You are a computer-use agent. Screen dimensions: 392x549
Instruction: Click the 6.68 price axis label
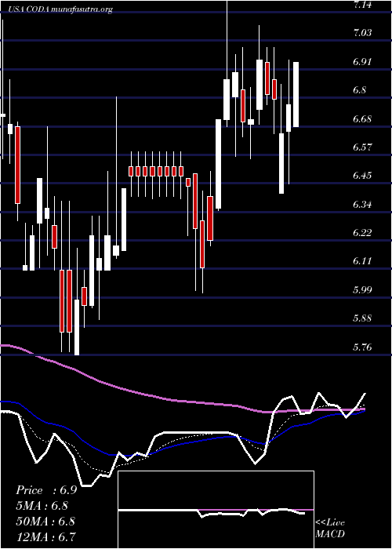click(x=362, y=119)
